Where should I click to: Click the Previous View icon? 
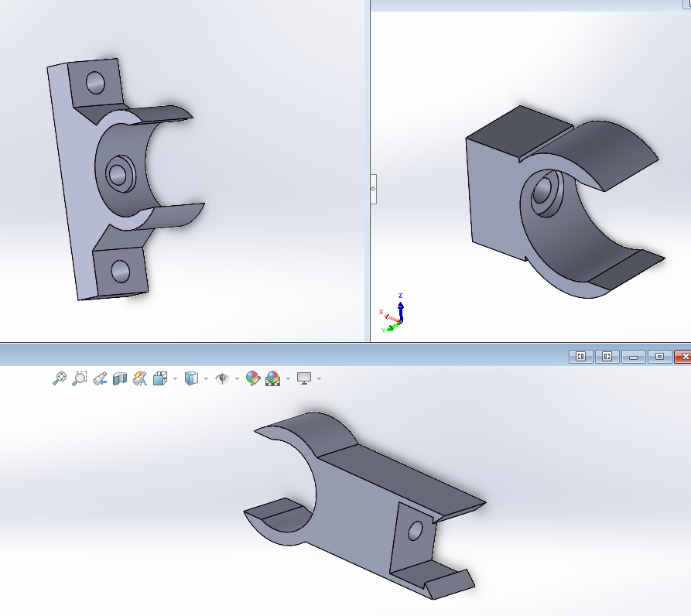pos(99,378)
